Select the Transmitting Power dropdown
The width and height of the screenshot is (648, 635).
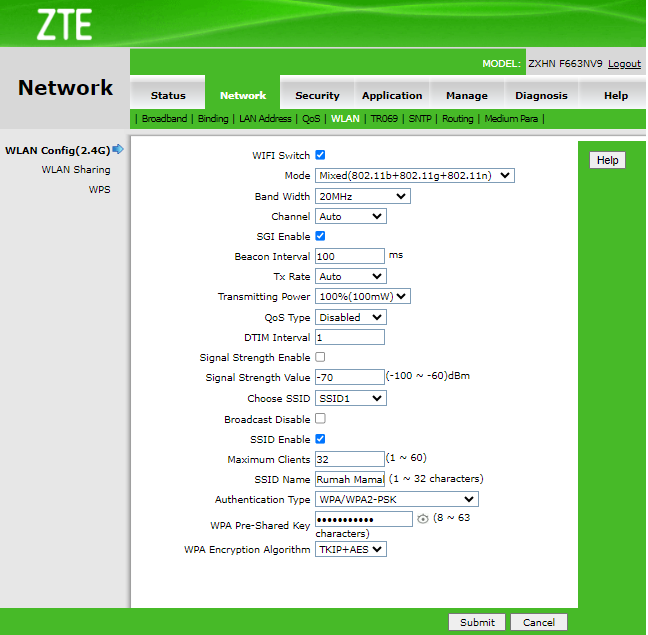click(x=363, y=297)
